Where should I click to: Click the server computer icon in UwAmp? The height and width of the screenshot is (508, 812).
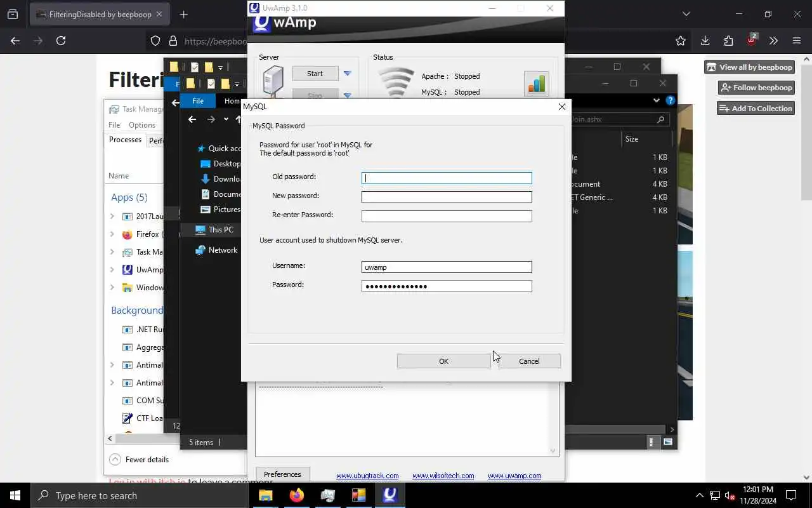click(x=273, y=83)
